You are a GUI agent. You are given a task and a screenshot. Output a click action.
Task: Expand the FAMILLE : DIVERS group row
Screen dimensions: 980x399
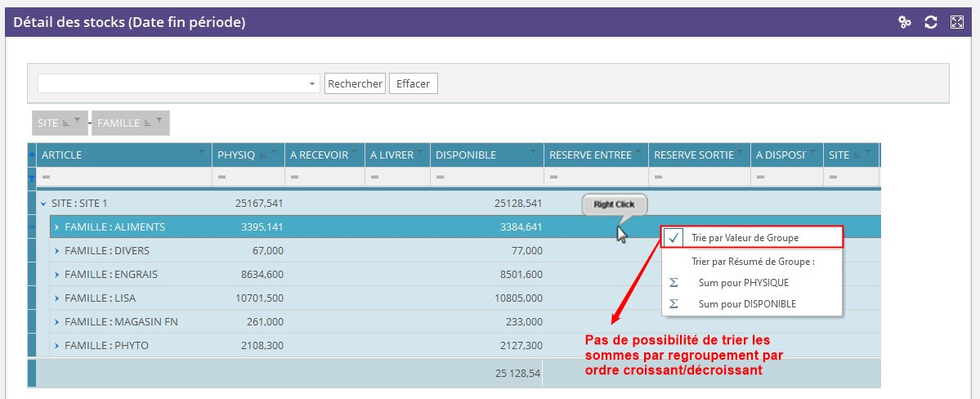pyautogui.click(x=56, y=251)
